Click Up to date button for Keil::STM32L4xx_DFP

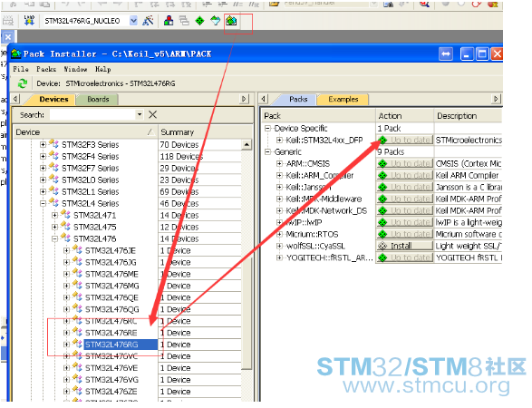404,140
